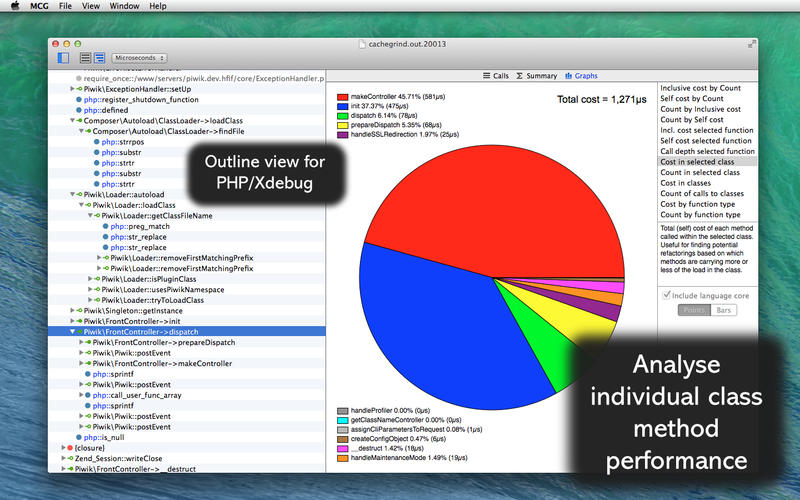
Task: Select FrontController->prepareDispatch row
Action: (x=187, y=342)
